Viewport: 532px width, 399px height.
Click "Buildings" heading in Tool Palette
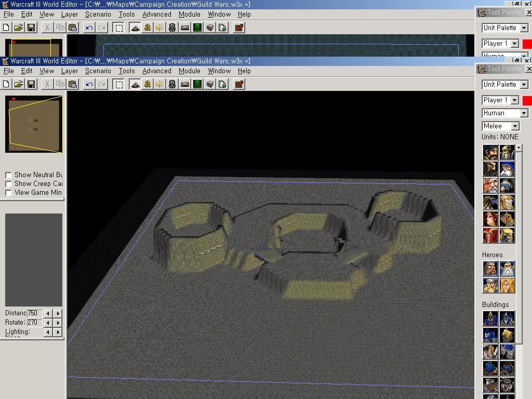(x=495, y=304)
